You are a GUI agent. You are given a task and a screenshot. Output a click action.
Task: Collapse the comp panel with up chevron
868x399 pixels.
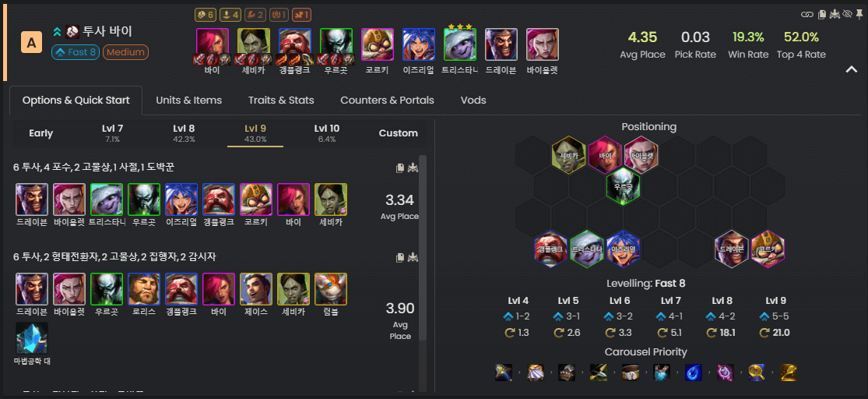(852, 69)
